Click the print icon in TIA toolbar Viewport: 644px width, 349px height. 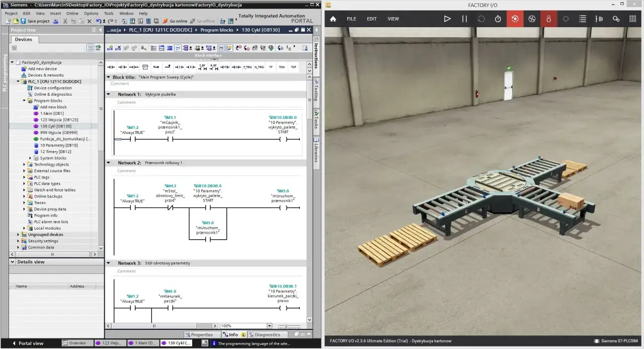tap(56, 21)
